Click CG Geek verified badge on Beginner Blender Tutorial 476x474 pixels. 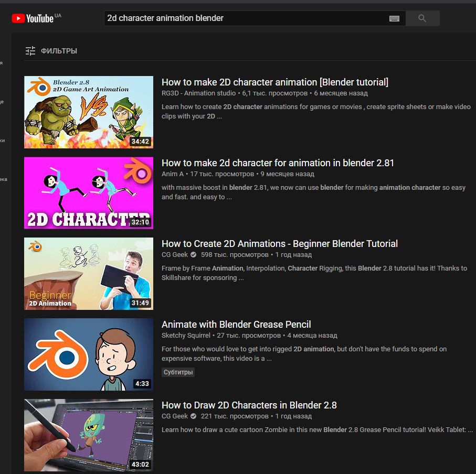[x=193, y=255]
